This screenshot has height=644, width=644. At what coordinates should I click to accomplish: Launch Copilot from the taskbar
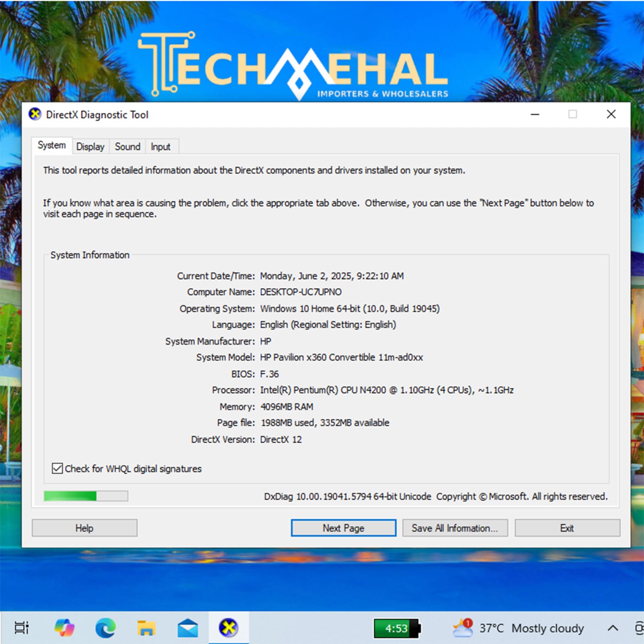(x=64, y=627)
